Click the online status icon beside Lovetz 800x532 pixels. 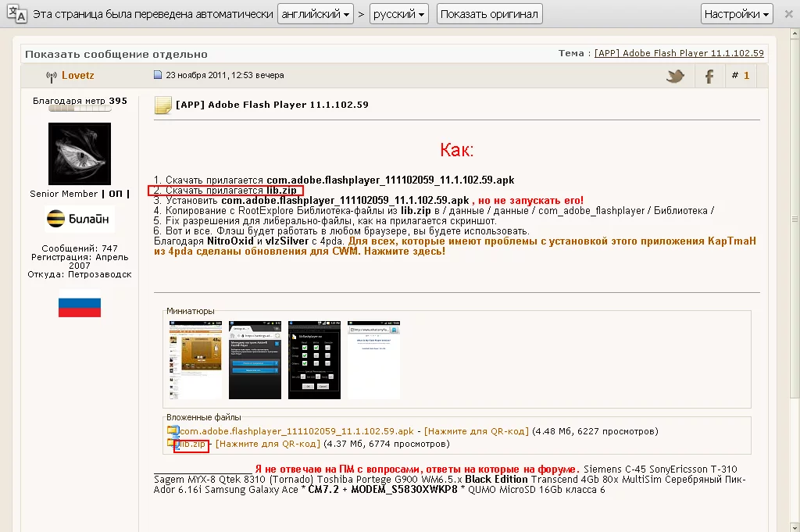click(x=52, y=77)
